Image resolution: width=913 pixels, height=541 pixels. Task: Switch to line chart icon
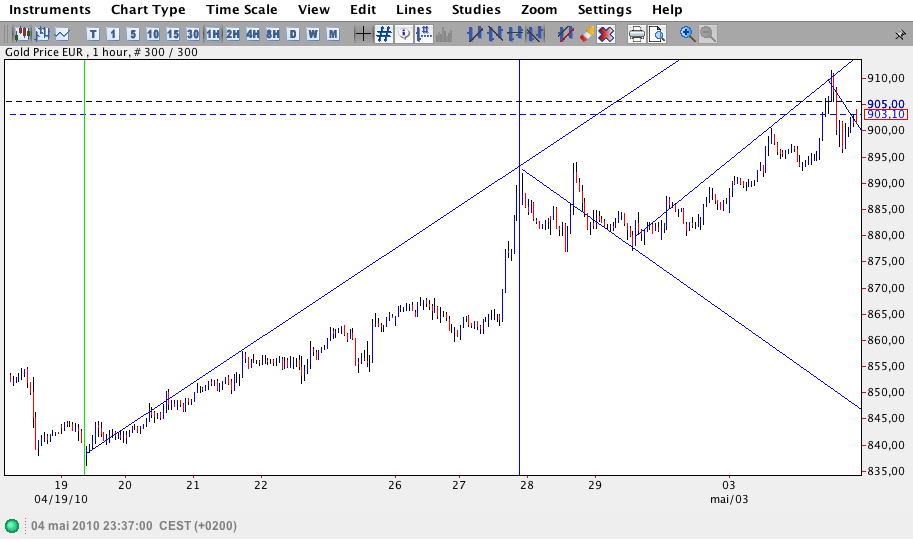(62, 34)
